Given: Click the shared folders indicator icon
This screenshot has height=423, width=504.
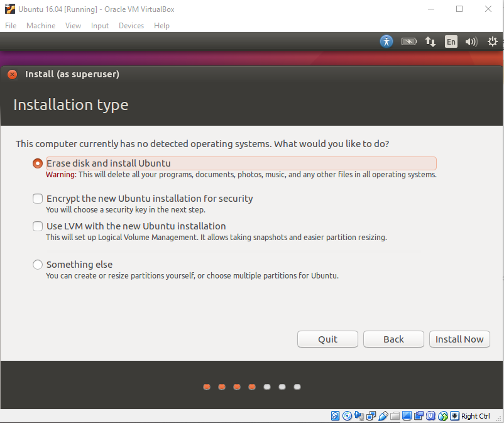Looking at the screenshot, I should coord(395,416).
